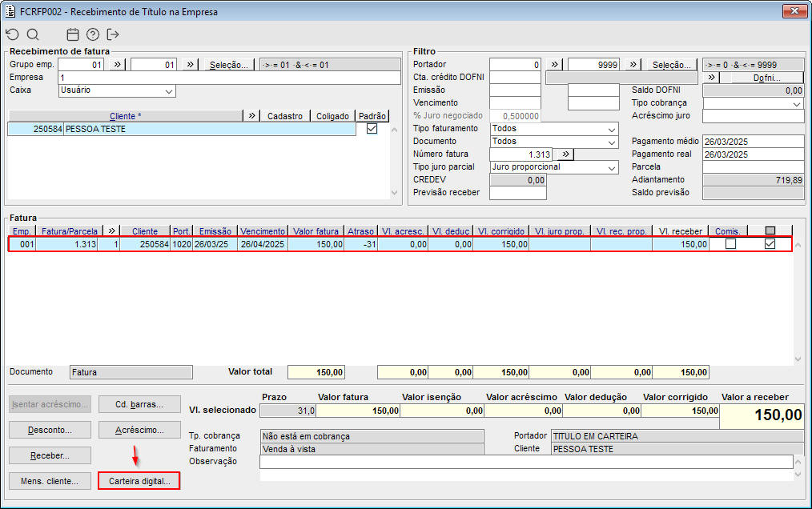Expand Tipo faturamento Todos dropdown
812x509 pixels.
612,129
